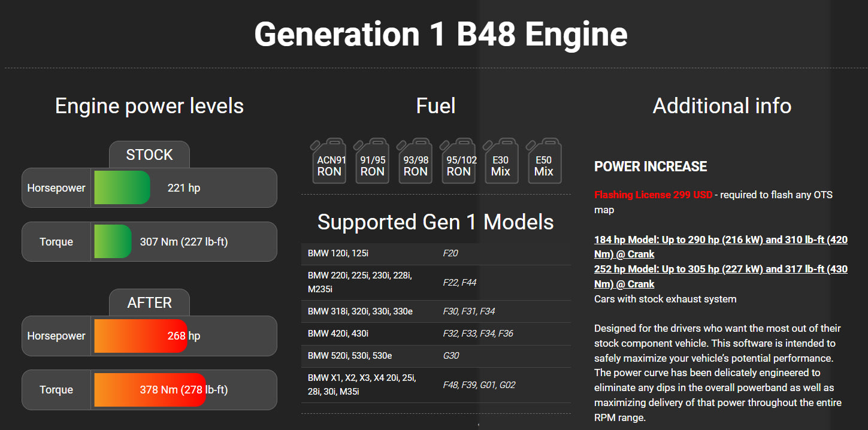Click the G30 chassis code cell

(451, 356)
